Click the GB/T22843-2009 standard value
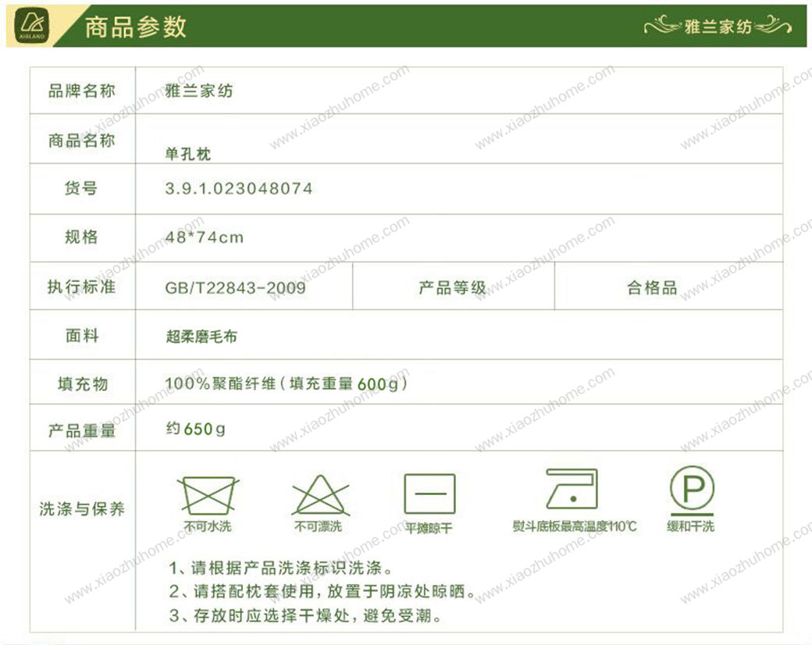 point(236,287)
